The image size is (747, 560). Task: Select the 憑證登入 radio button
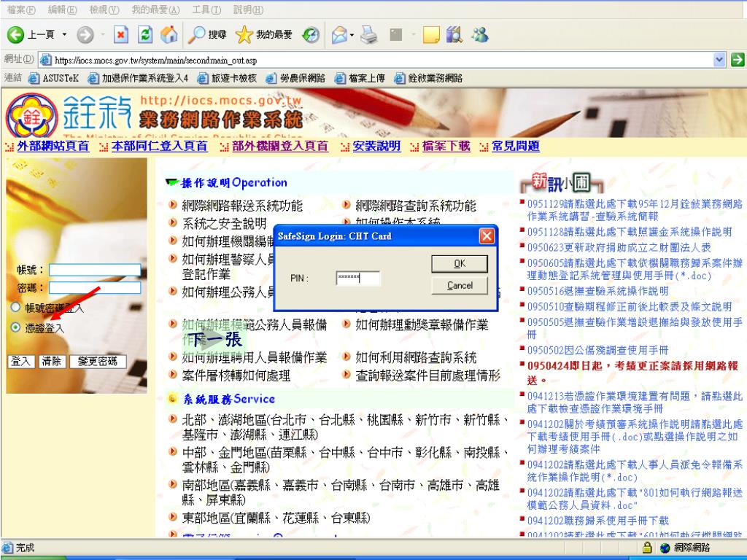16,327
